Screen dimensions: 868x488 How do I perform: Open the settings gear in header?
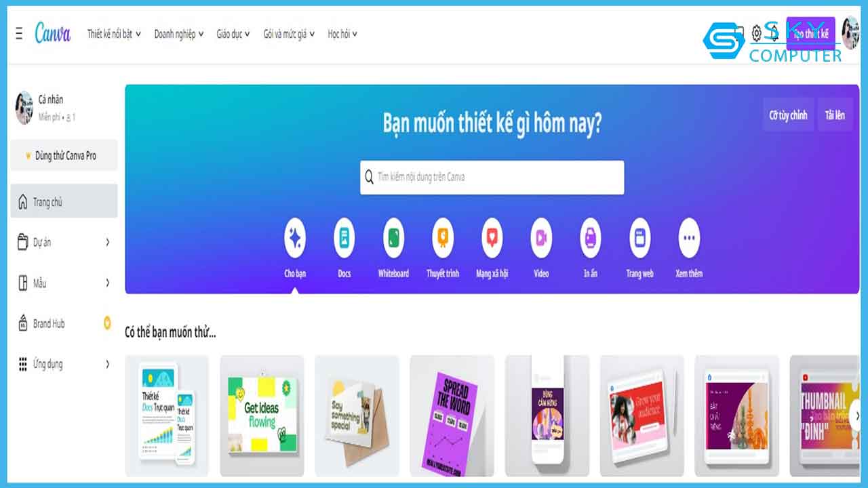[756, 33]
